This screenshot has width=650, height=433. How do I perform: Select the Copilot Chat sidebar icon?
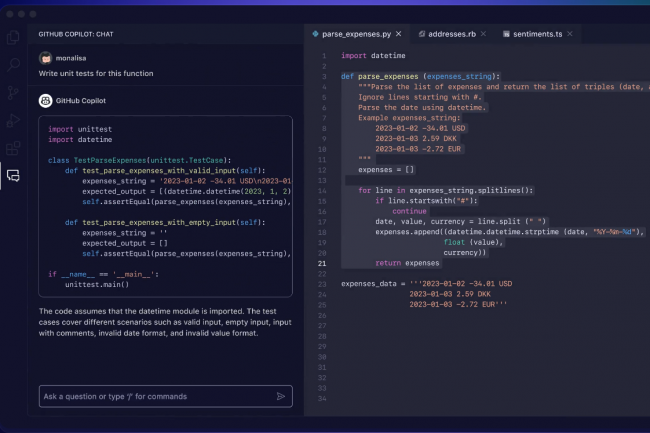click(x=13, y=176)
